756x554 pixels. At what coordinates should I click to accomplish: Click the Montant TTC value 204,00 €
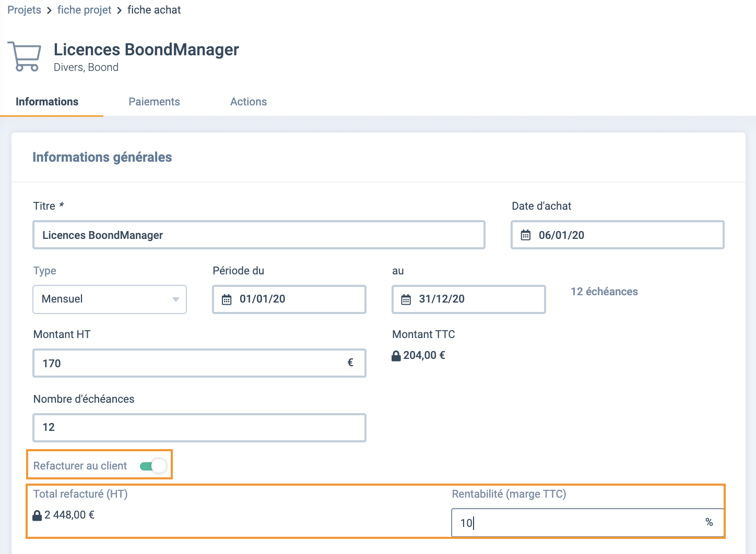pyautogui.click(x=424, y=355)
